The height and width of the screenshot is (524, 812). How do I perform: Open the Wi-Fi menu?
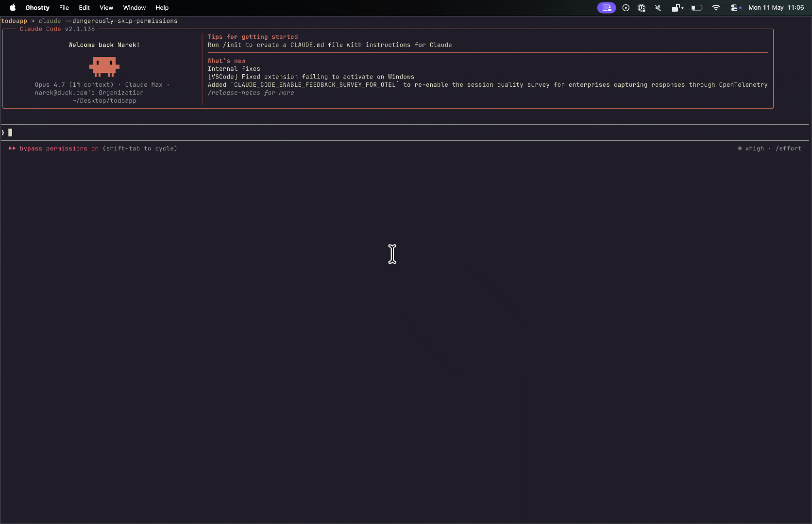(716, 8)
